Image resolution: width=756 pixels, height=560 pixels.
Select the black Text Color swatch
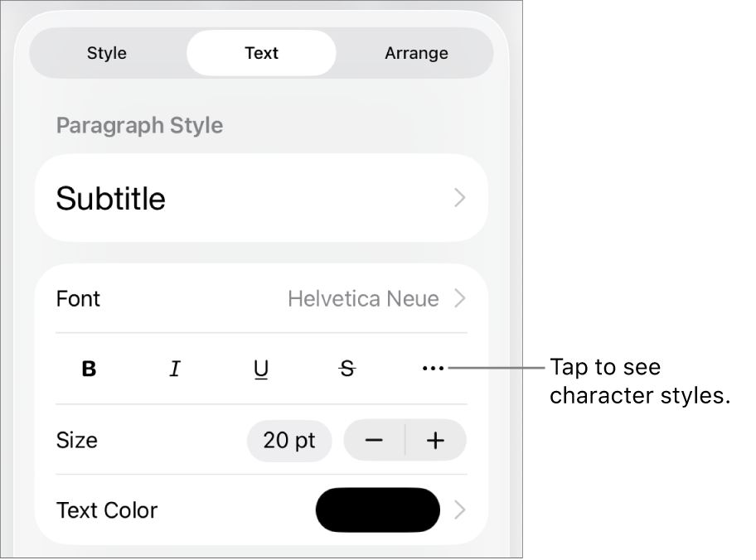click(x=378, y=510)
